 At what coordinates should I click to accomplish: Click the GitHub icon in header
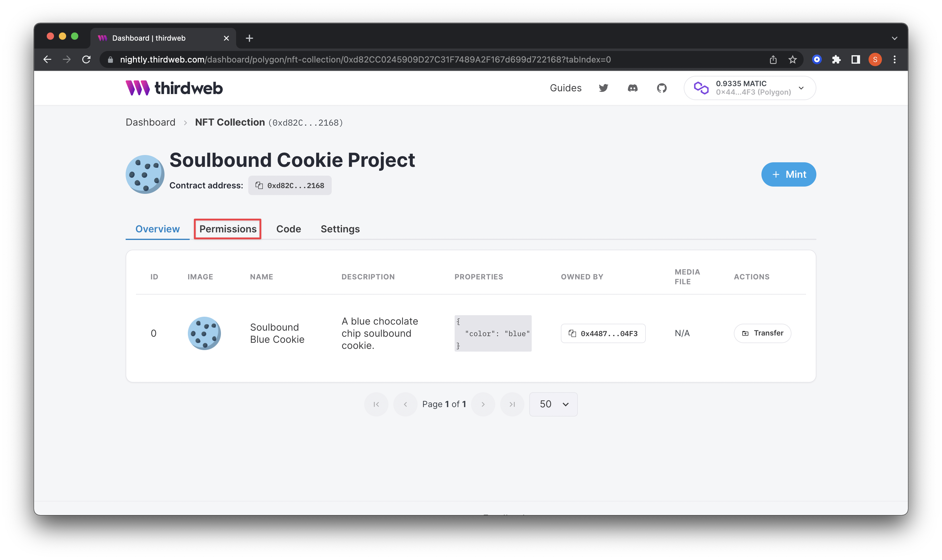click(x=661, y=88)
